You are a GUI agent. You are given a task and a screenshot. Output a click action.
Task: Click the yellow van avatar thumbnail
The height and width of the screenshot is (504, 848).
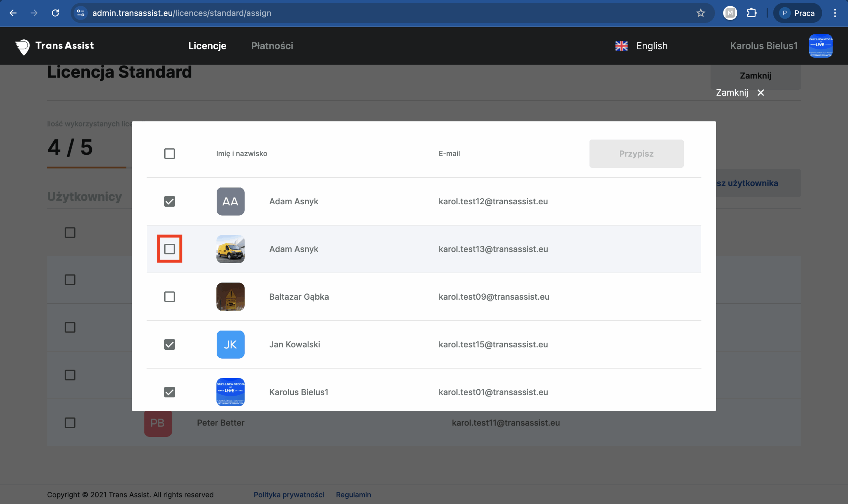coord(230,249)
